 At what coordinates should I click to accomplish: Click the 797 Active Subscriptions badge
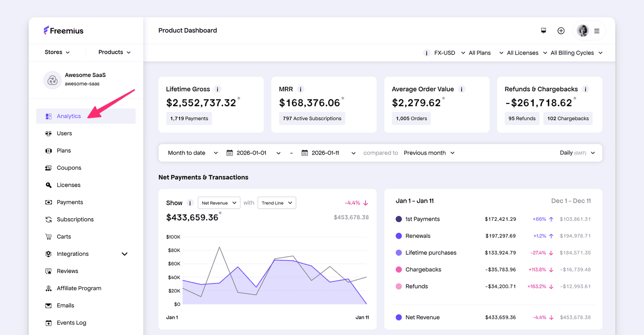point(312,119)
